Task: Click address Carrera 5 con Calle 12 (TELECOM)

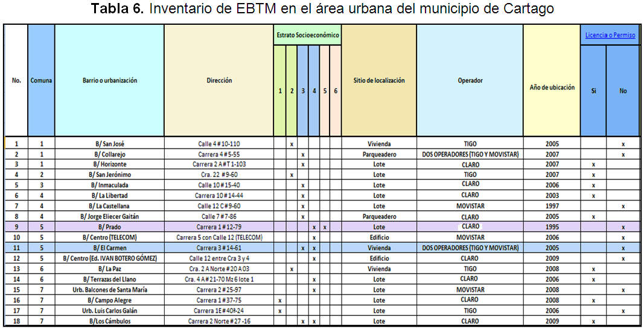Action: pos(218,238)
